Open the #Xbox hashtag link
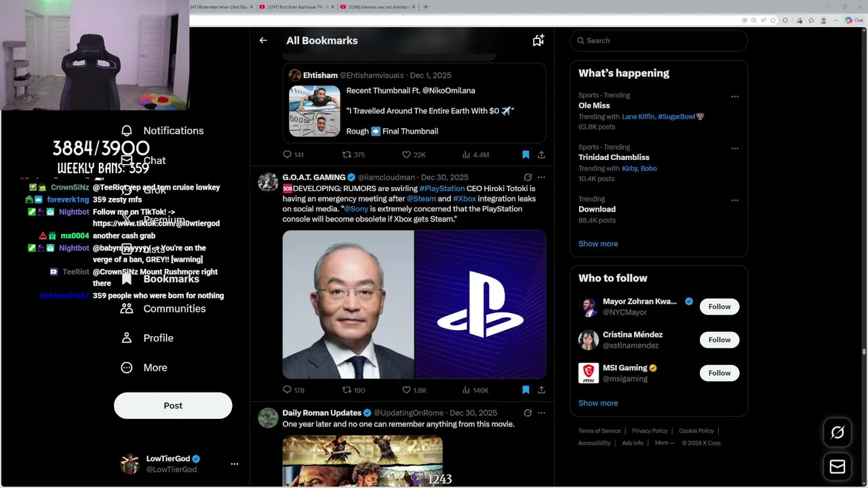 [465, 199]
